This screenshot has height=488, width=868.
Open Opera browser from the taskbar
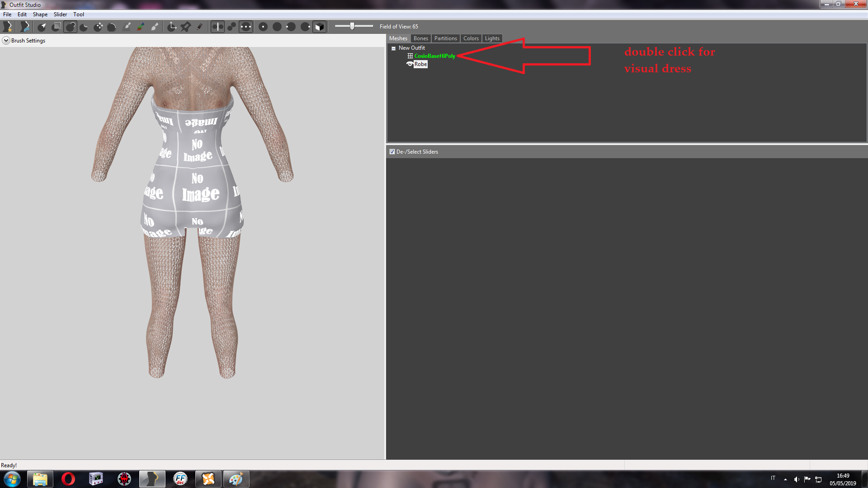tap(68, 479)
